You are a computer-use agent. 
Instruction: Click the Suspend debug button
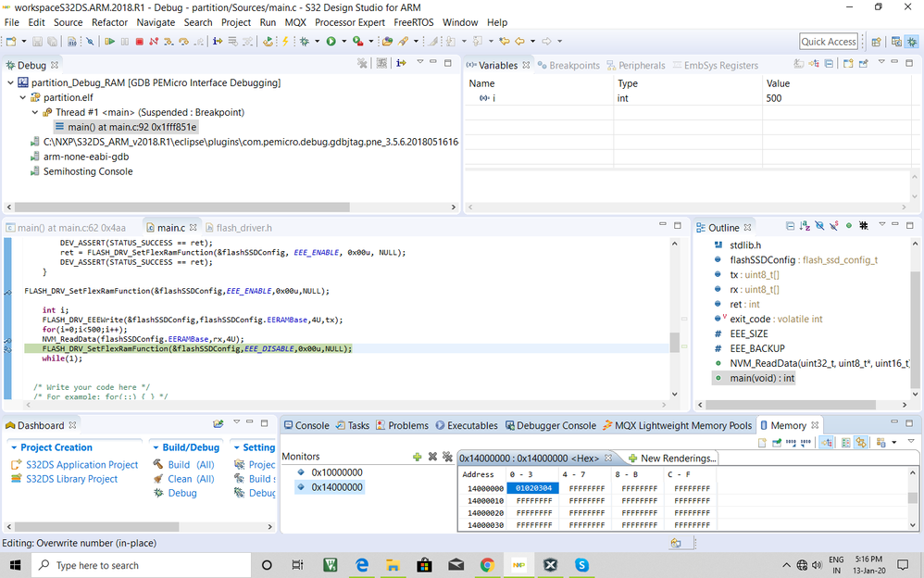pos(124,41)
